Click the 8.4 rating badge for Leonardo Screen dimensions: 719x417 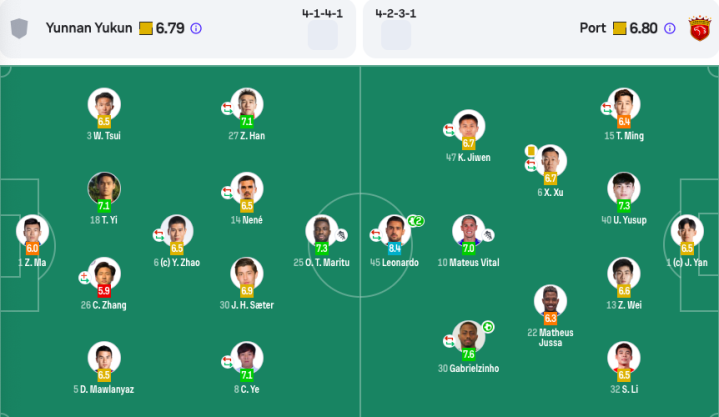pyautogui.click(x=394, y=248)
